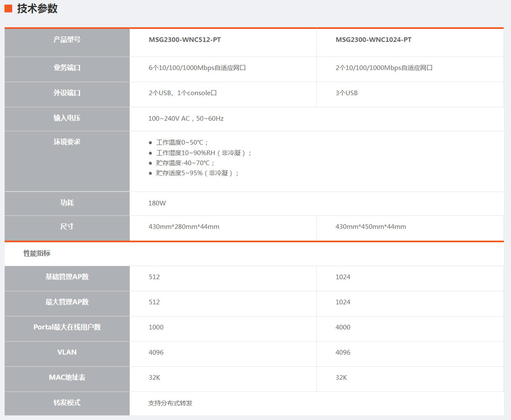Click the 技术参数 section heading

tap(37, 9)
